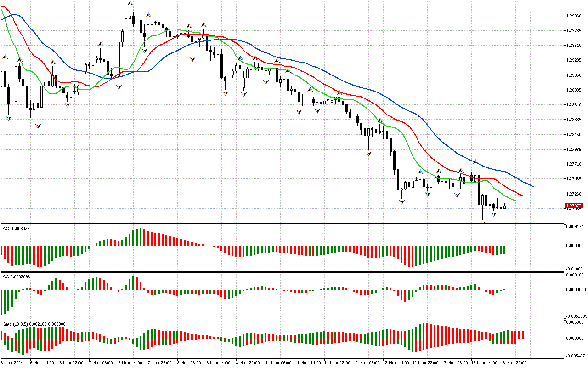The height and width of the screenshot is (368, 588).
Task: Click the 7 Nov 22:00 time label
Action: [x=159, y=363]
